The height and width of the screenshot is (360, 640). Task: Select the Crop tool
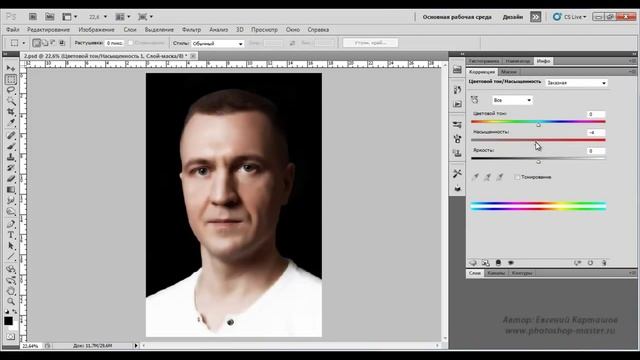click(11, 111)
